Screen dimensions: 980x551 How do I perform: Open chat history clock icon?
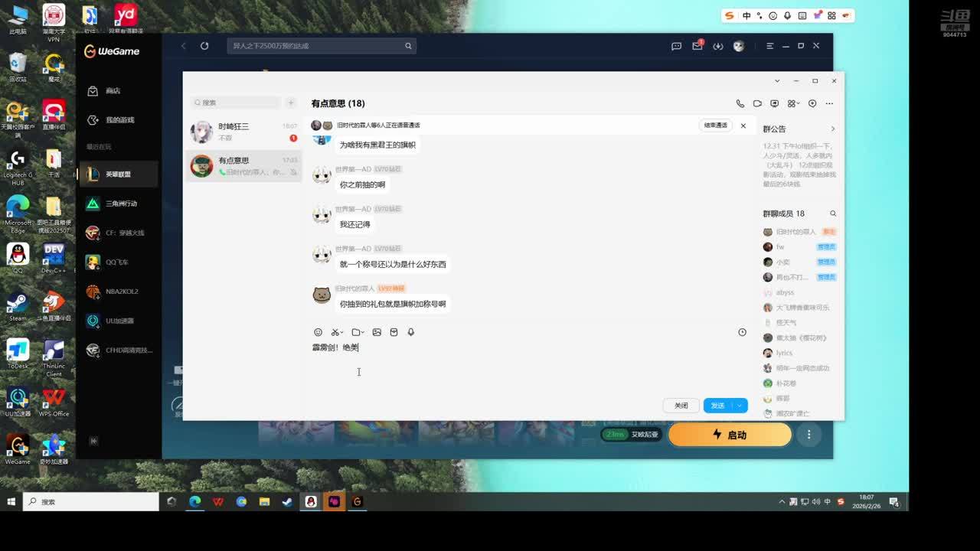click(x=742, y=332)
